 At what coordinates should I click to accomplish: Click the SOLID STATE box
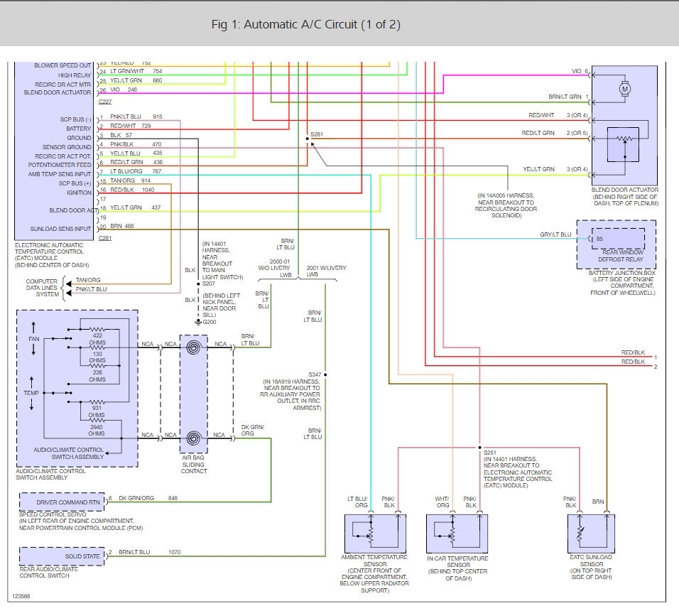click(x=62, y=556)
